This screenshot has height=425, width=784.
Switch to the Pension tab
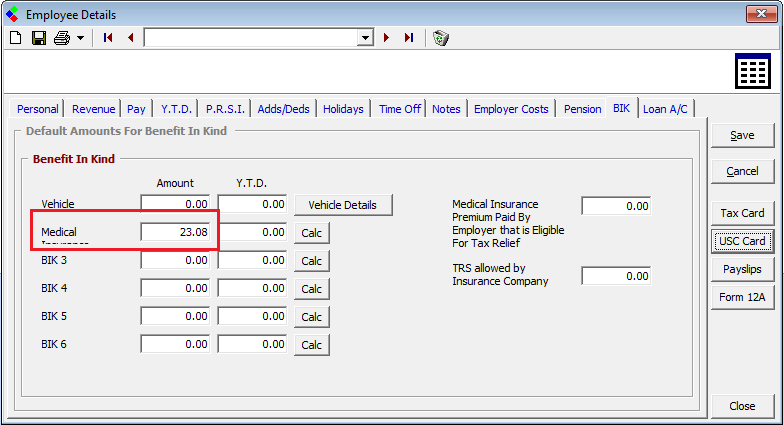(x=582, y=109)
